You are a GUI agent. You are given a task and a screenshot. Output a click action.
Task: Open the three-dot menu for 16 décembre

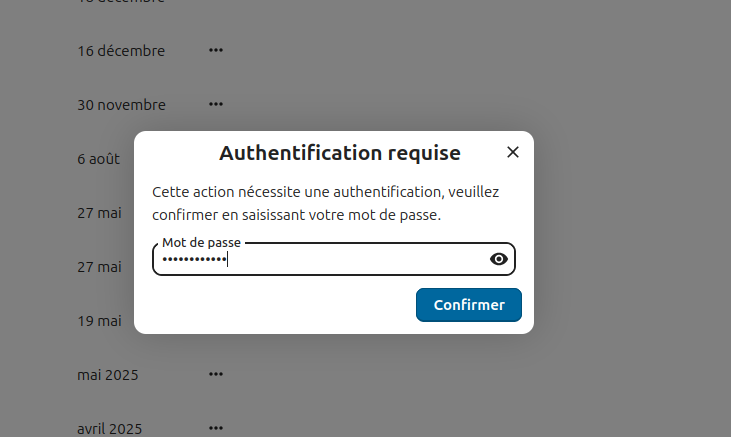[x=216, y=50]
